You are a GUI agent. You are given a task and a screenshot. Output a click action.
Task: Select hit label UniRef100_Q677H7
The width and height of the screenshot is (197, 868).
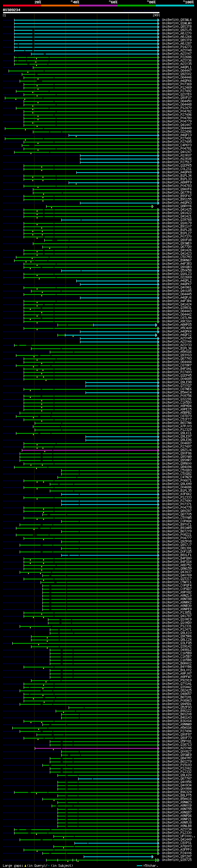pyautogui.click(x=177, y=778)
